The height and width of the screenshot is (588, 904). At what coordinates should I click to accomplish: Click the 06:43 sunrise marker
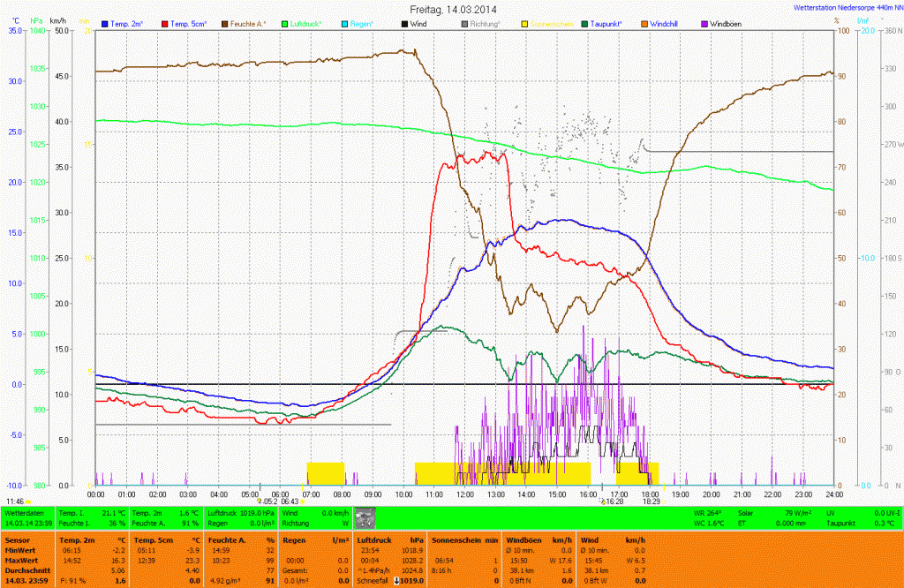pos(290,501)
